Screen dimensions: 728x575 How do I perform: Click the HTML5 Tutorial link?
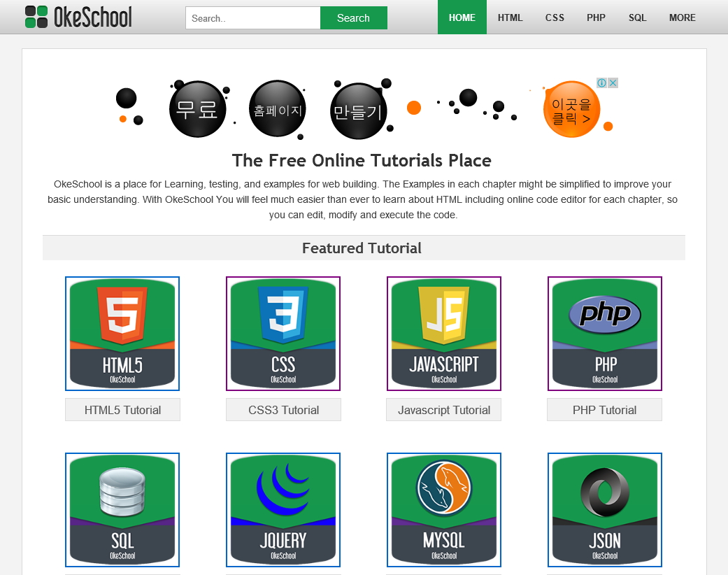point(122,410)
